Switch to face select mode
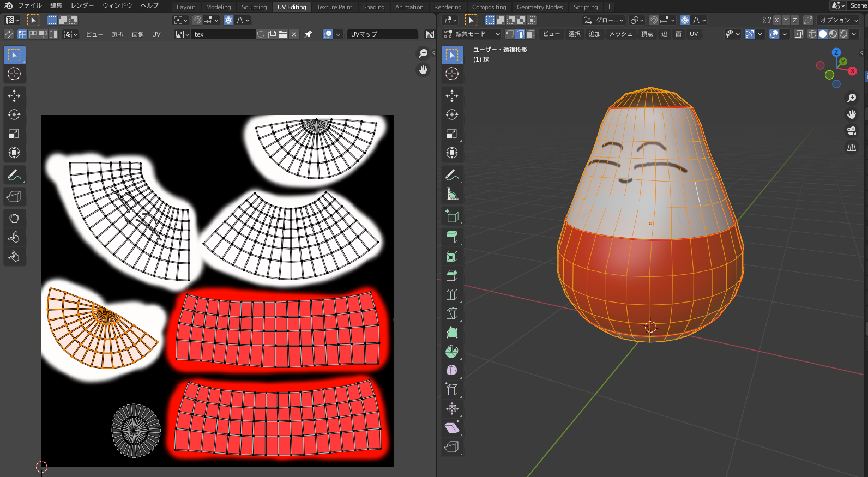The width and height of the screenshot is (868, 477). (x=530, y=34)
